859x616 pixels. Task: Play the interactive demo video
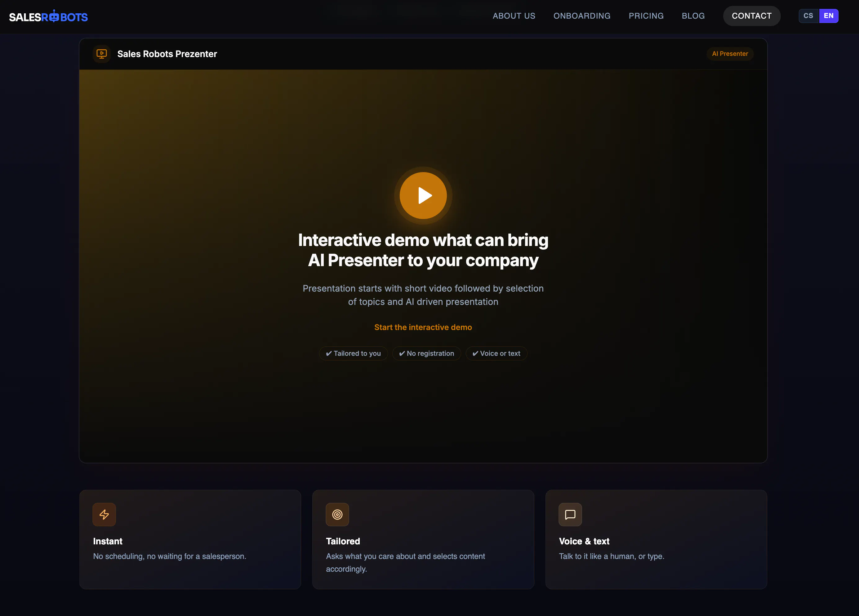(x=423, y=195)
